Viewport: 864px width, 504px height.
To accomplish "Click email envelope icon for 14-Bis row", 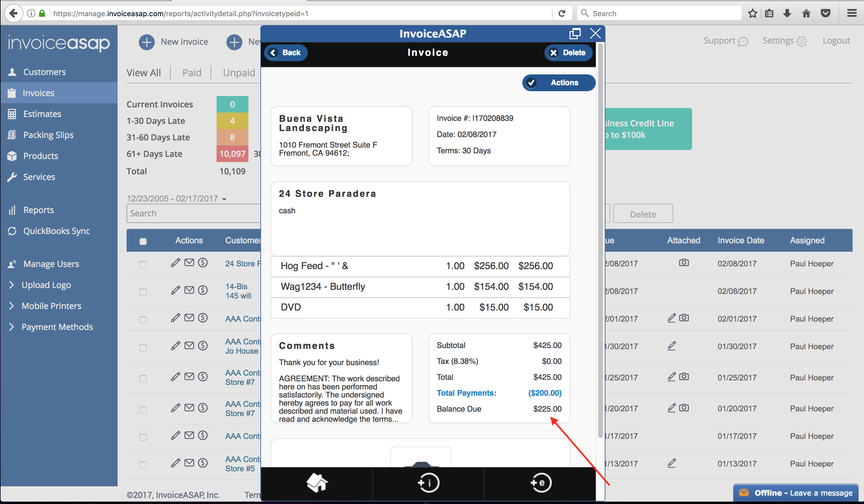I will pos(189,290).
